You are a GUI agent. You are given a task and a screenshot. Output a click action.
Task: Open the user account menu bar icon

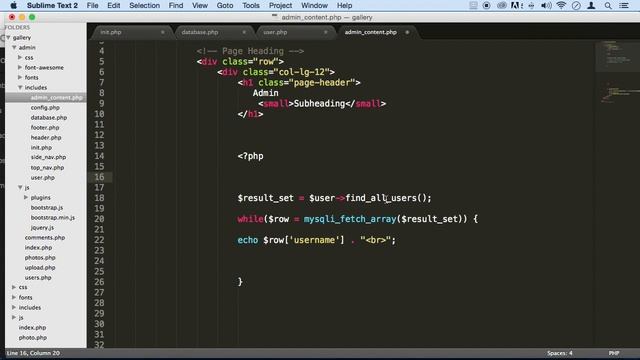pyautogui.click(x=591, y=5)
